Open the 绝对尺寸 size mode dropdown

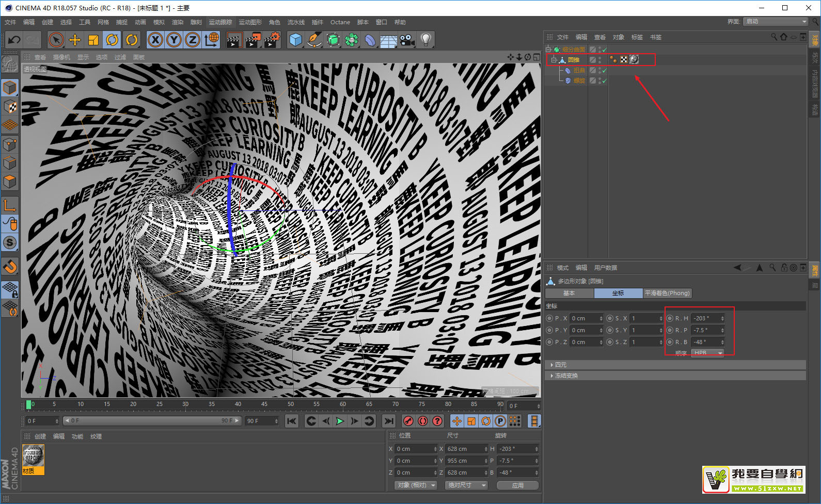click(466, 485)
